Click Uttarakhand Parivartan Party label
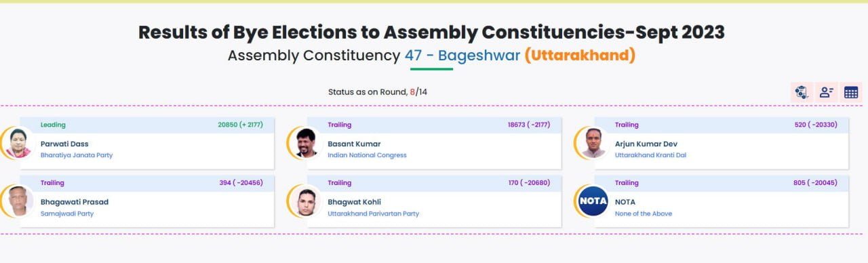This screenshot has height=263, width=868. pyautogui.click(x=373, y=214)
